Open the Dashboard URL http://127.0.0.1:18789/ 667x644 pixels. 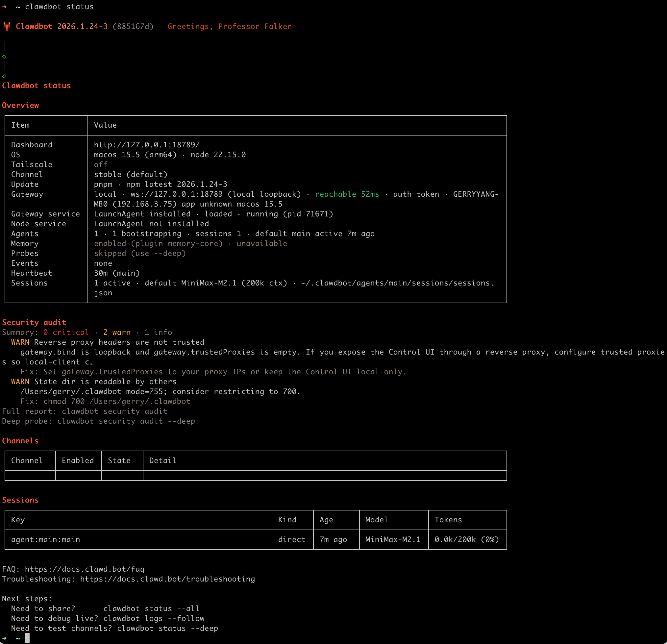click(x=147, y=145)
